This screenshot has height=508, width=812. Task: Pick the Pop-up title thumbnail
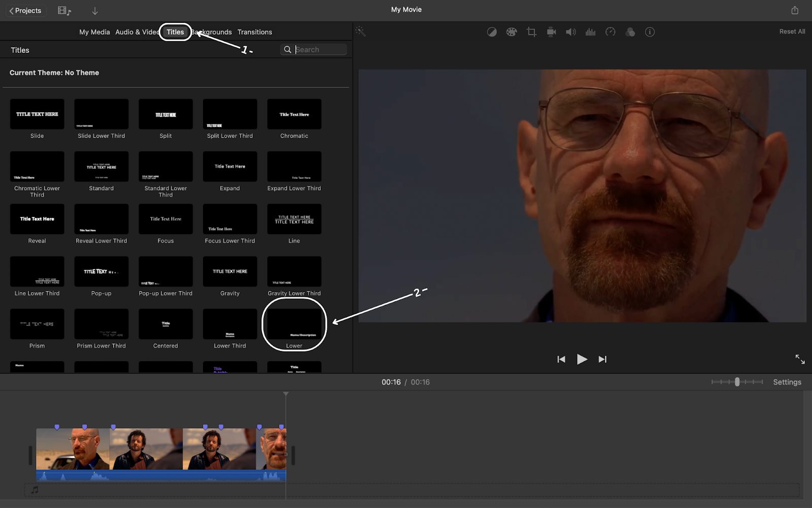coord(101,272)
